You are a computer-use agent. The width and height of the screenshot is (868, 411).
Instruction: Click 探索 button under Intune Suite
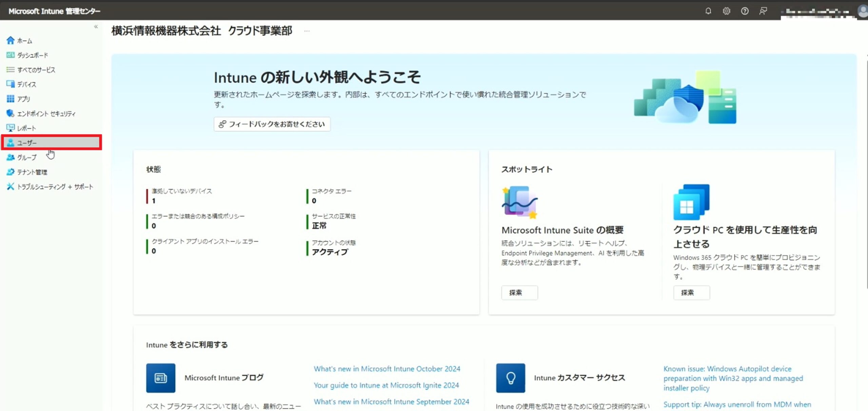point(519,292)
